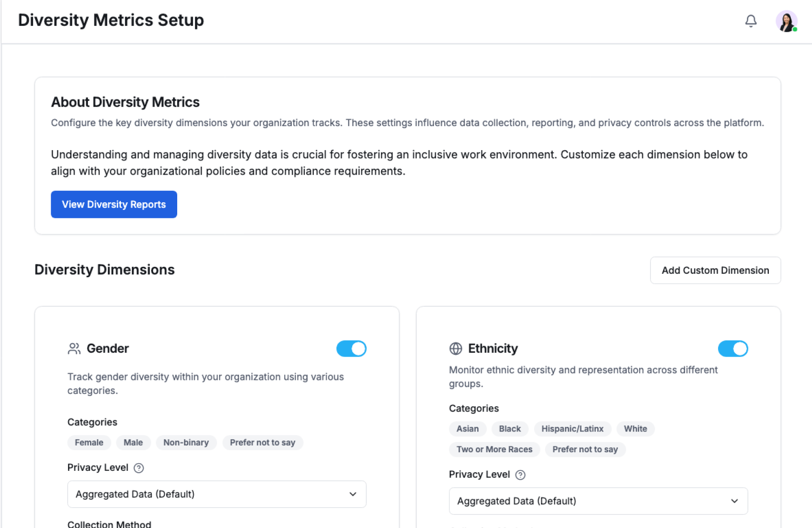The image size is (812, 528).
Task: Select the Female category tag
Action: pyautogui.click(x=89, y=443)
